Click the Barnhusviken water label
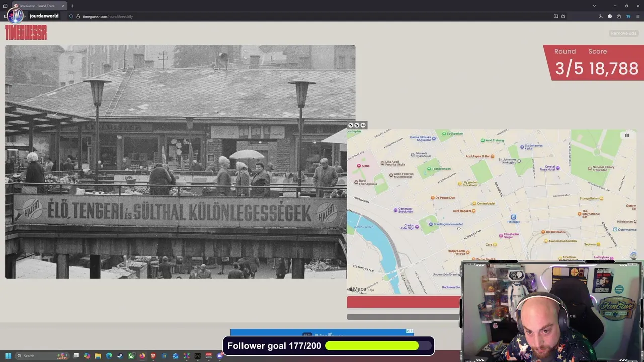Screen dimensions: 644x362 [364, 227]
